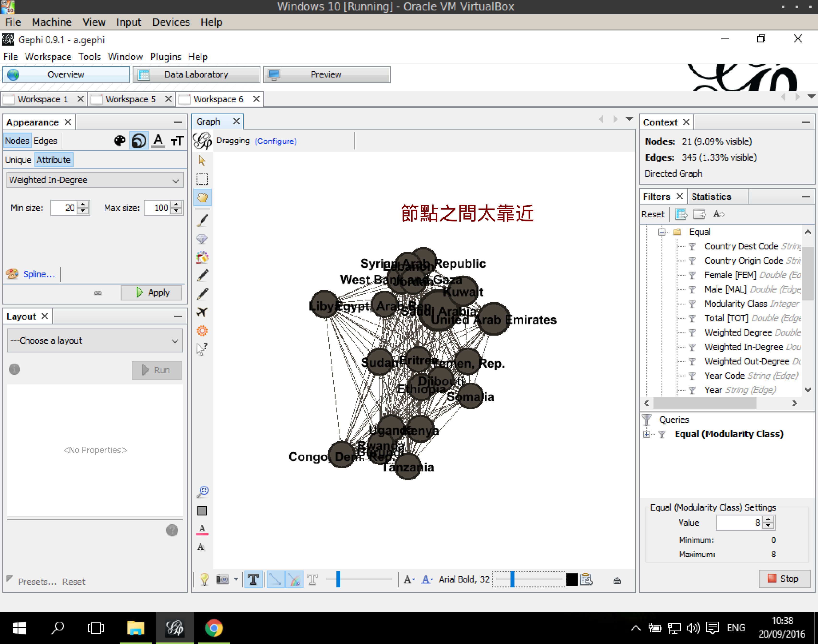Open label text attributes configuration icon
Image resolution: width=818 pixels, height=644 pixels.
pyautogui.click(x=586, y=579)
